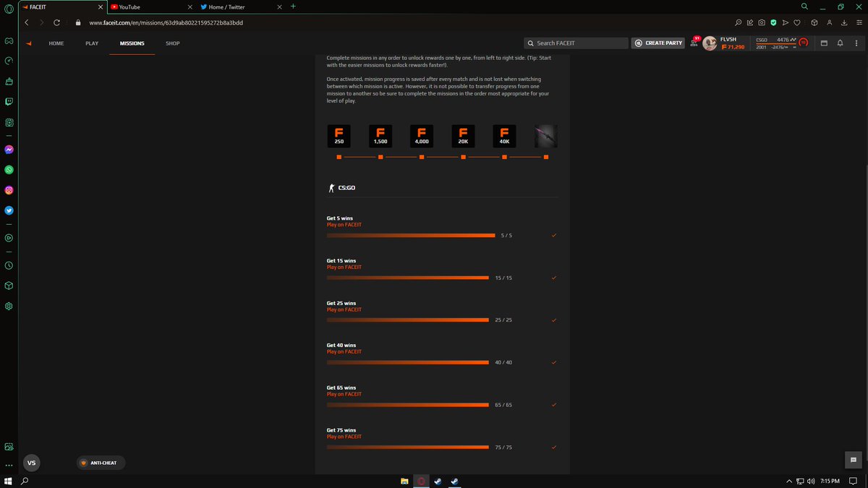The height and width of the screenshot is (488, 868).
Task: Click Play on FACEIT under Get 25 wins
Action: click(x=344, y=309)
